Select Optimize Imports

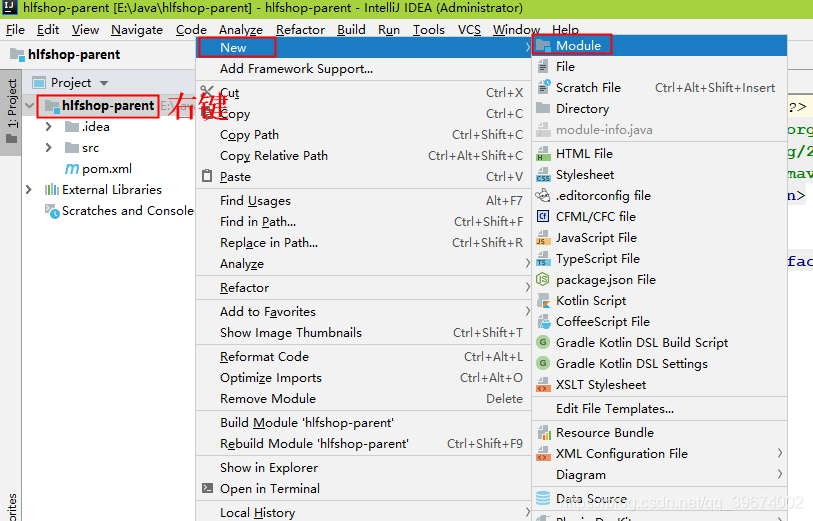(363, 377)
